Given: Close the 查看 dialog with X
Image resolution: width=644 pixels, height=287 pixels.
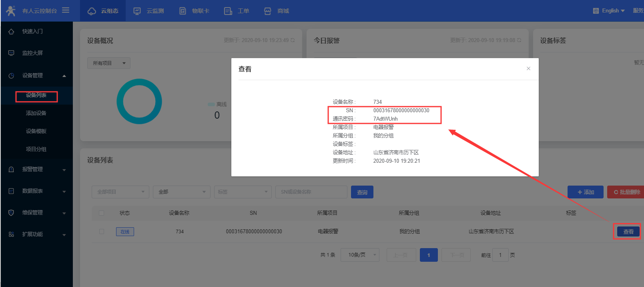Looking at the screenshot, I should [528, 69].
